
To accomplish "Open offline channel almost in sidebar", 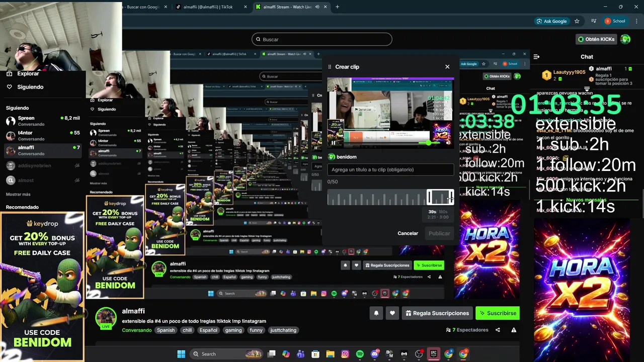I will coord(43,180).
